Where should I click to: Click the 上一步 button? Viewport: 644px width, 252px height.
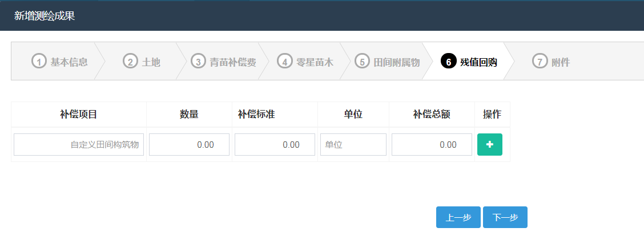coord(458,217)
